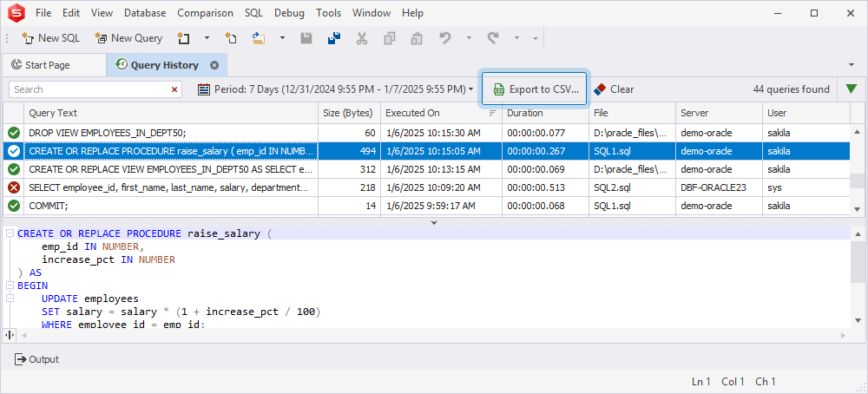Close the Query History tab

click(214, 65)
